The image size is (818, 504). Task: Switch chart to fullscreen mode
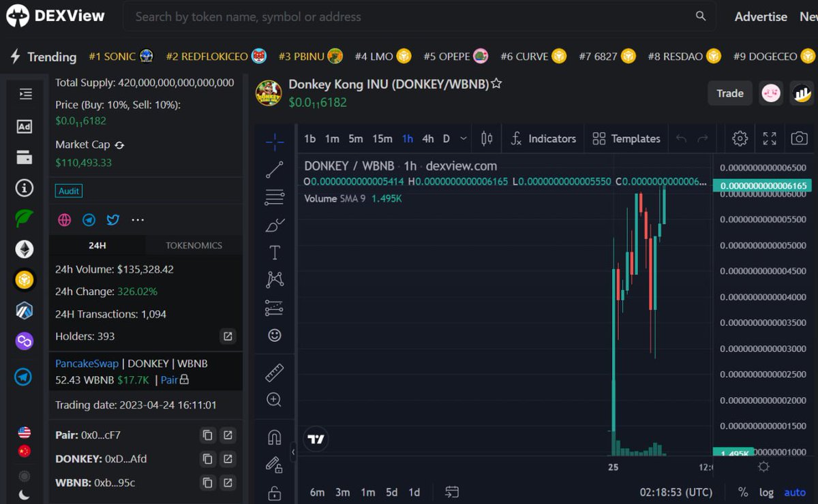pos(770,138)
